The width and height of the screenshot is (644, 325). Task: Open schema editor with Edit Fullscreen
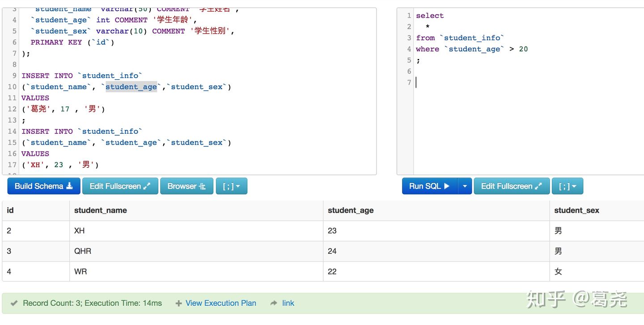(120, 186)
